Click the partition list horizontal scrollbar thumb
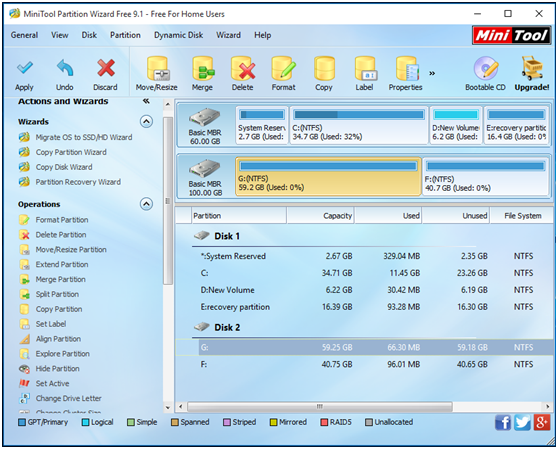The width and height of the screenshot is (558, 449). 320,406
